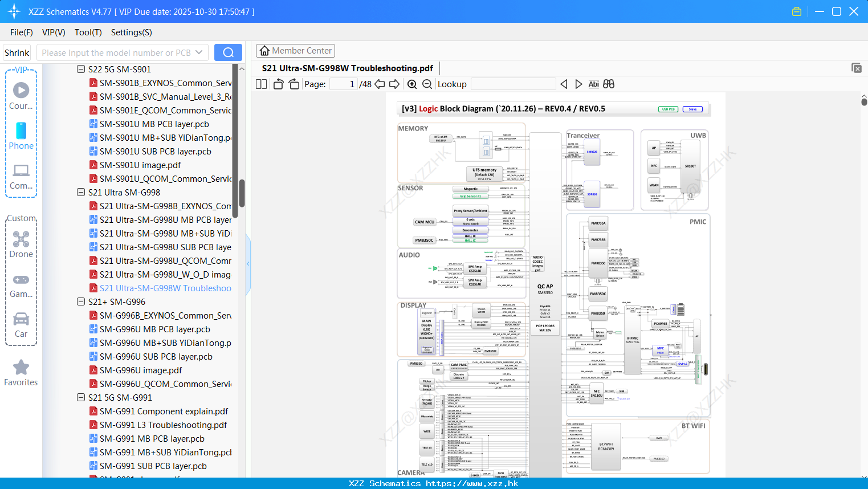868x489 pixels.
Task: Close the document tab panel icon
Action: (857, 68)
